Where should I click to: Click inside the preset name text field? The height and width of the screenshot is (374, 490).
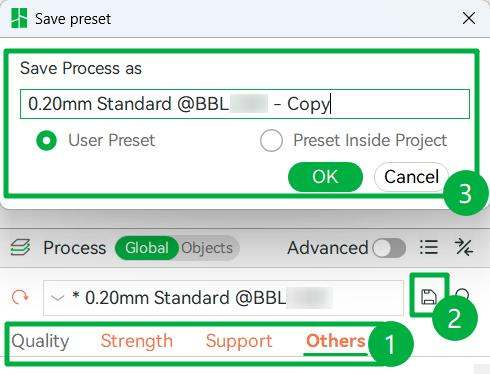point(245,104)
